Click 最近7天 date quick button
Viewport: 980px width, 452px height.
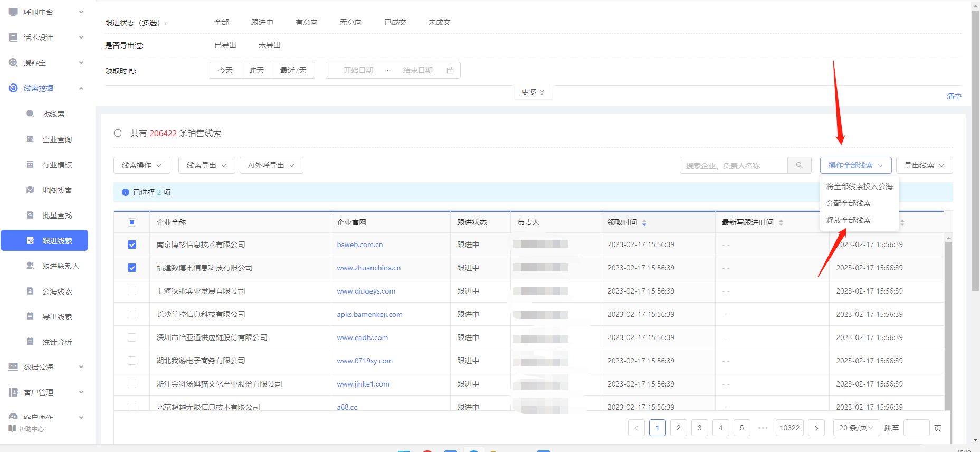(x=293, y=70)
